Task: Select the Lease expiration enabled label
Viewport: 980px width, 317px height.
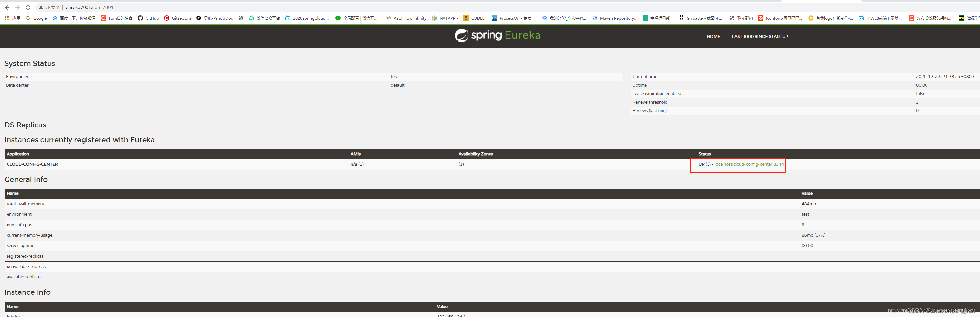Action: point(657,94)
